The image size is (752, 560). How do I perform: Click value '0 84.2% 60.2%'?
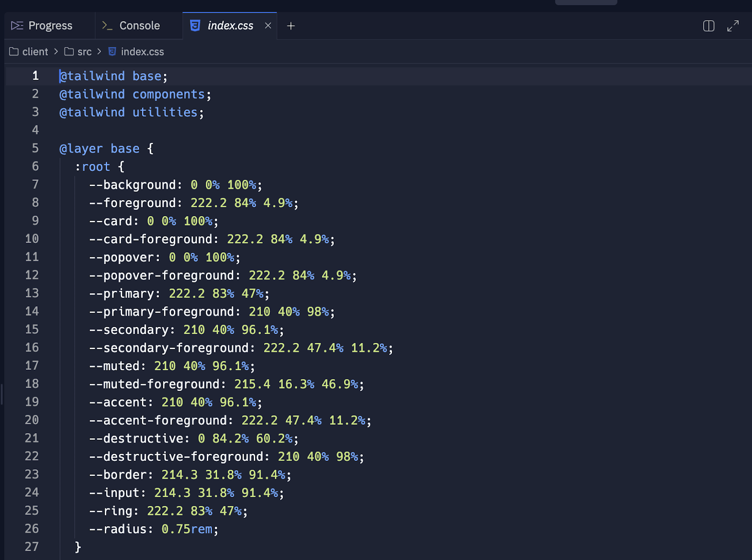(245, 439)
